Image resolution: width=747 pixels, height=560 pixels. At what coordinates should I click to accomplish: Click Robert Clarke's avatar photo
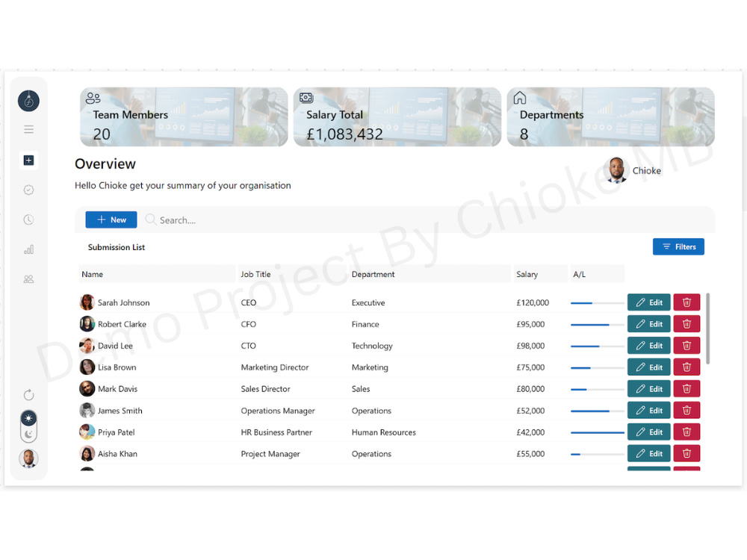click(x=87, y=324)
